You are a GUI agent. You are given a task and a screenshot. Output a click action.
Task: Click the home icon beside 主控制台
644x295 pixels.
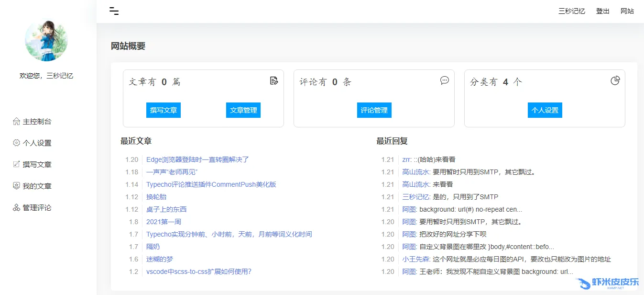point(16,122)
